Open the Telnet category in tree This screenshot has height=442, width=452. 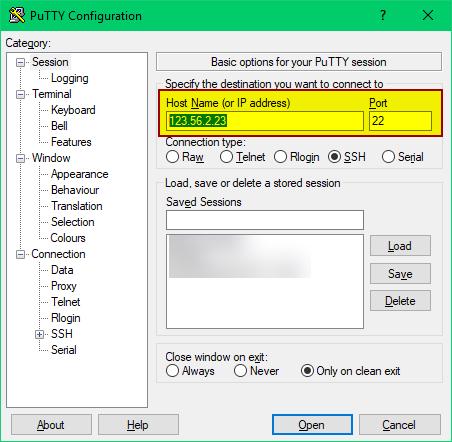coord(66,302)
